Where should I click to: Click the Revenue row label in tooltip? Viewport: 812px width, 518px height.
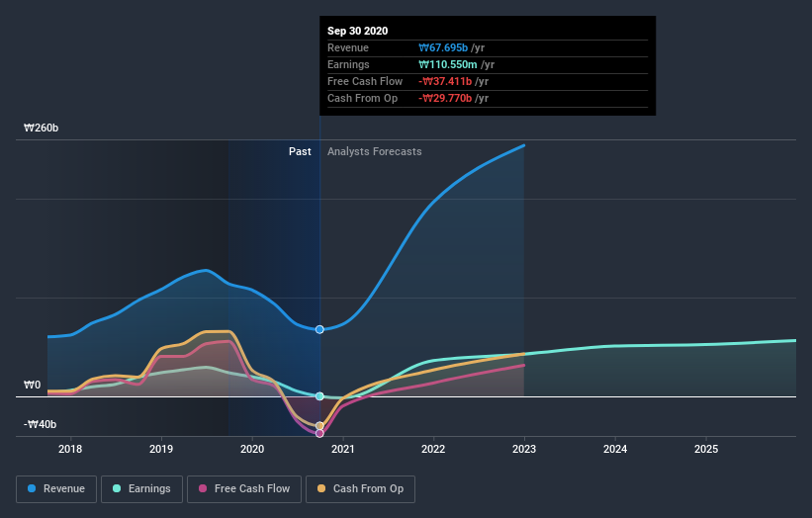[x=348, y=47]
